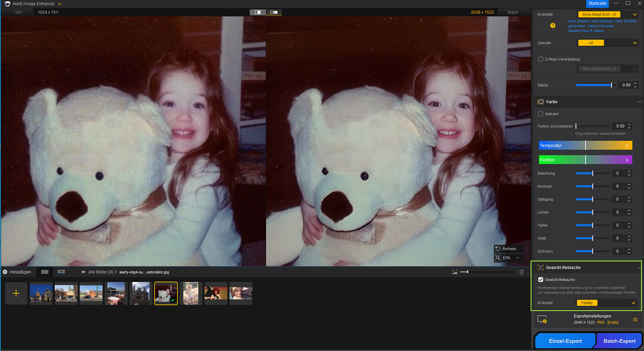Image resolution: width=644 pixels, height=351 pixels.
Task: Click the plus add-image tile
Action: tap(16, 293)
